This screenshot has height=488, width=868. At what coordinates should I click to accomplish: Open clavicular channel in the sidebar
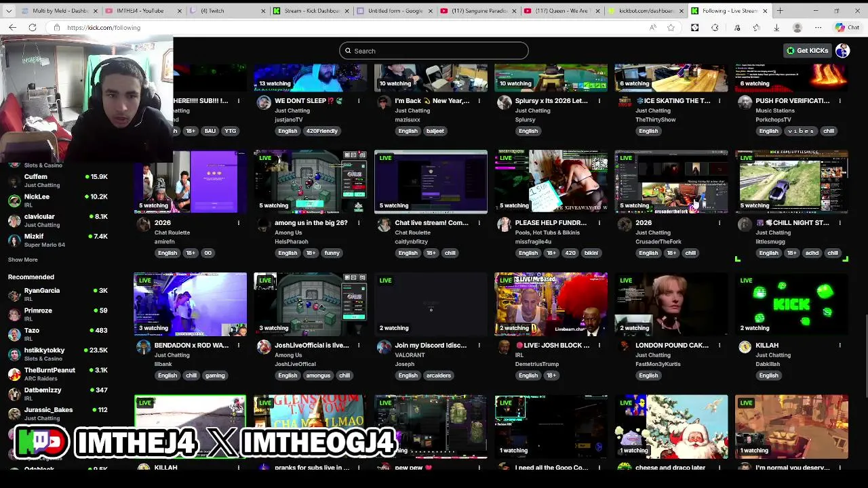coord(58,220)
